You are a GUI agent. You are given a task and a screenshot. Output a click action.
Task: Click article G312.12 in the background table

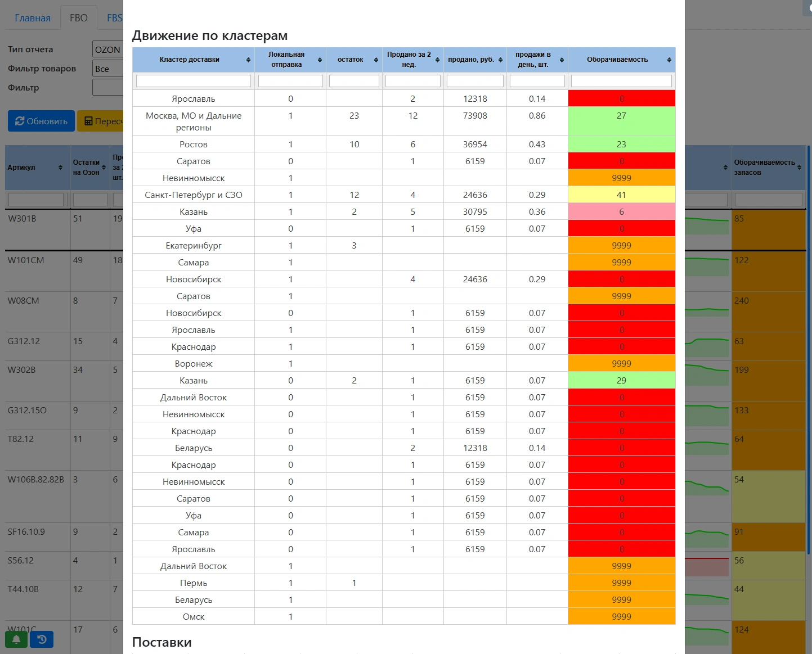[24, 341]
